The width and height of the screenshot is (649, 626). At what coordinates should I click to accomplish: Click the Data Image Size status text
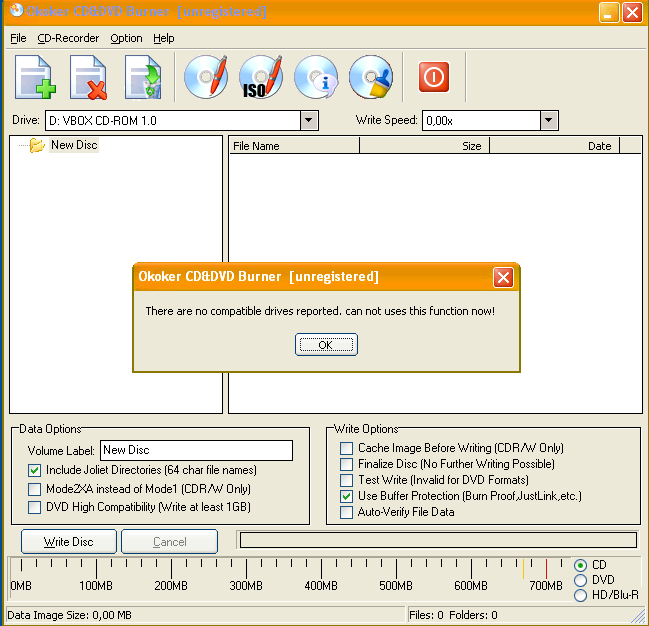point(70,615)
